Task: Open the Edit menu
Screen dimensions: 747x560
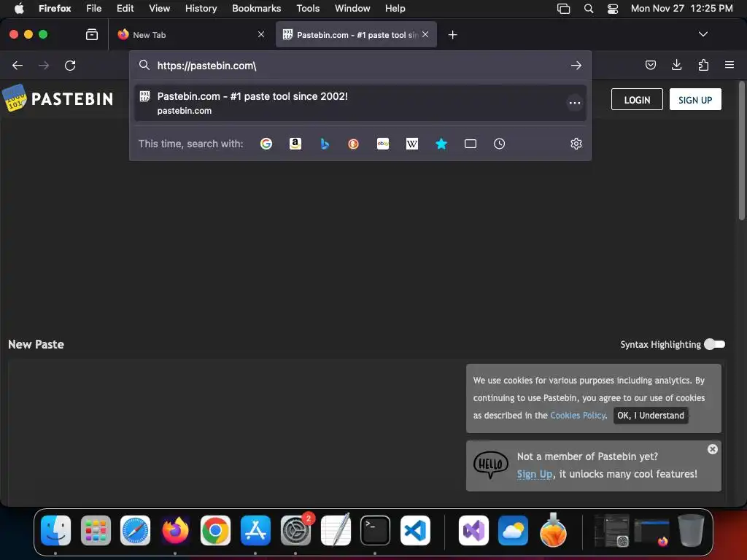Action: [125, 8]
